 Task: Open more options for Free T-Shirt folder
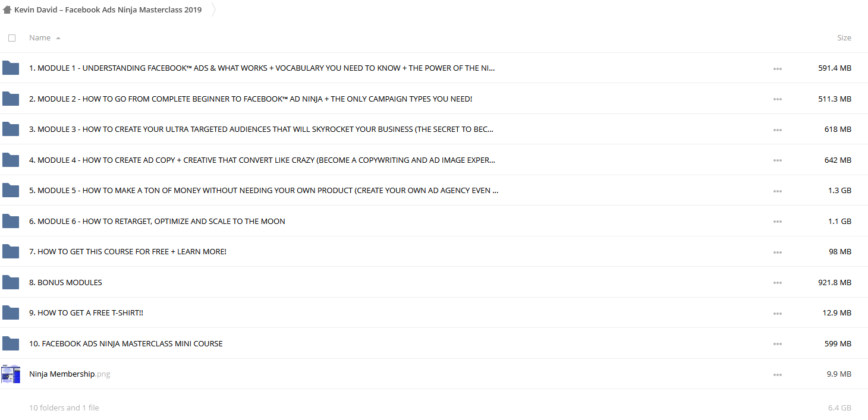pos(778,314)
